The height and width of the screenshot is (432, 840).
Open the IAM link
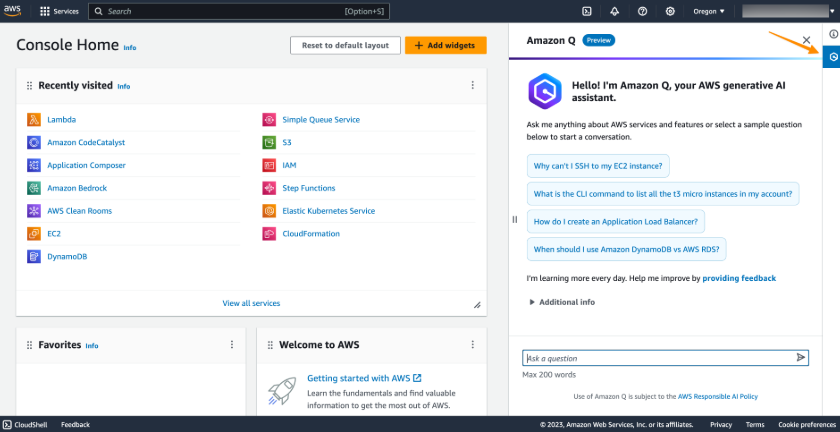coord(289,165)
